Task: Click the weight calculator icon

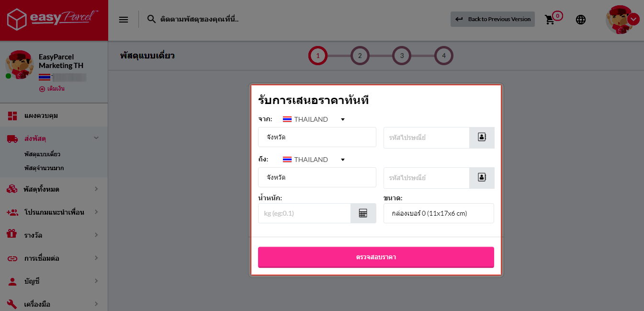Action: pos(363,213)
